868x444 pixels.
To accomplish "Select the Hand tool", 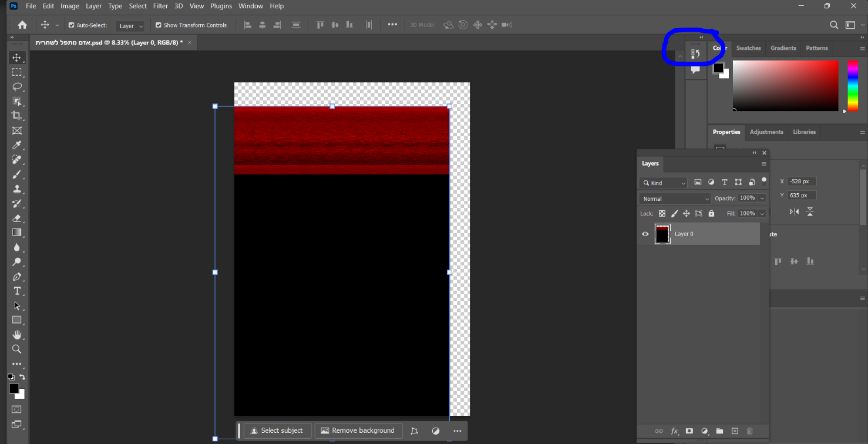I will pos(17,335).
